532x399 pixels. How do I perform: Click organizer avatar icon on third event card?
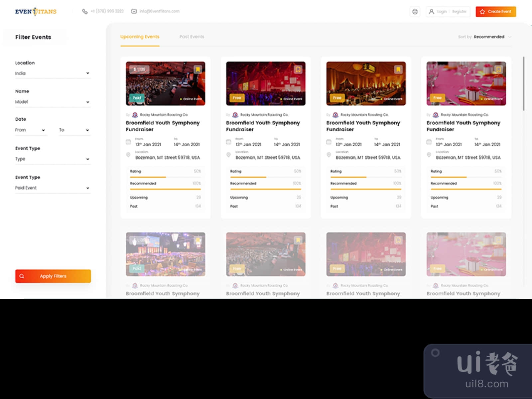(335, 115)
